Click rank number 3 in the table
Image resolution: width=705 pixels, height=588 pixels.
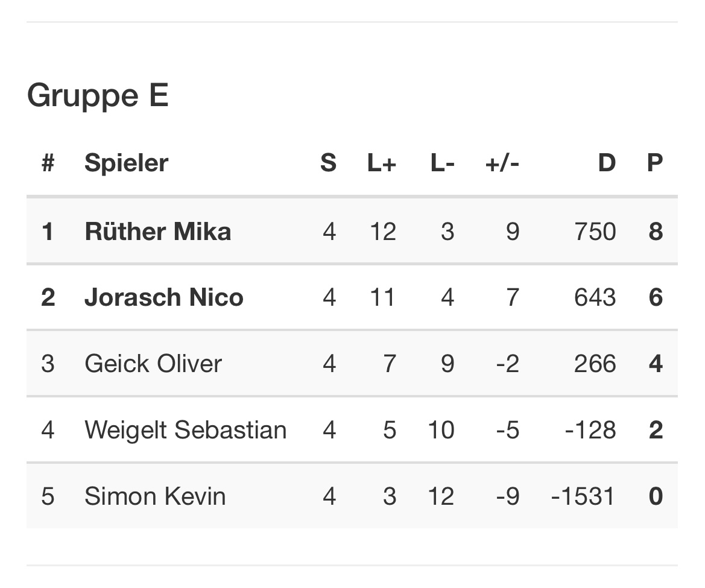tap(48, 364)
